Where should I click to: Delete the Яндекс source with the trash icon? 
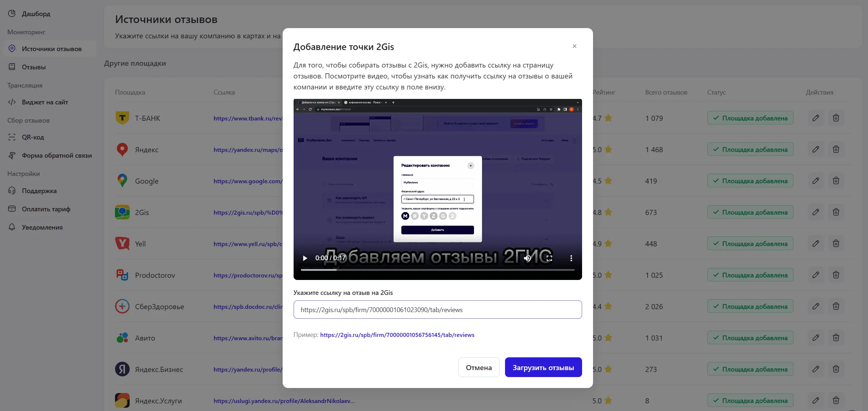tap(836, 149)
